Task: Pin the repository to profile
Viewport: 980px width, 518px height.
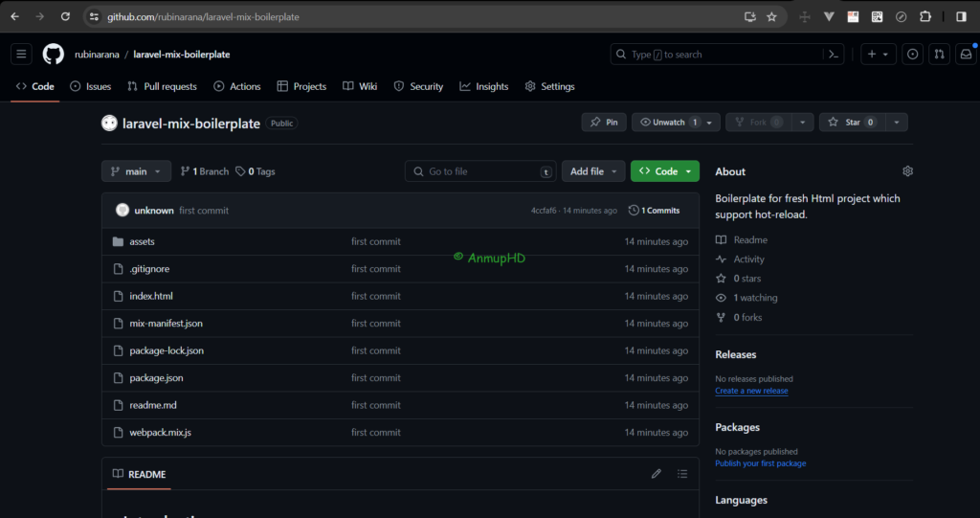Action: pyautogui.click(x=604, y=123)
